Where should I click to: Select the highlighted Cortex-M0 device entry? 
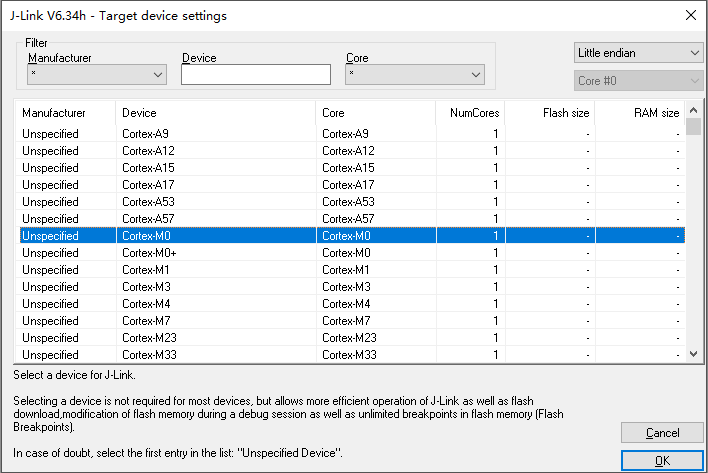(351, 236)
